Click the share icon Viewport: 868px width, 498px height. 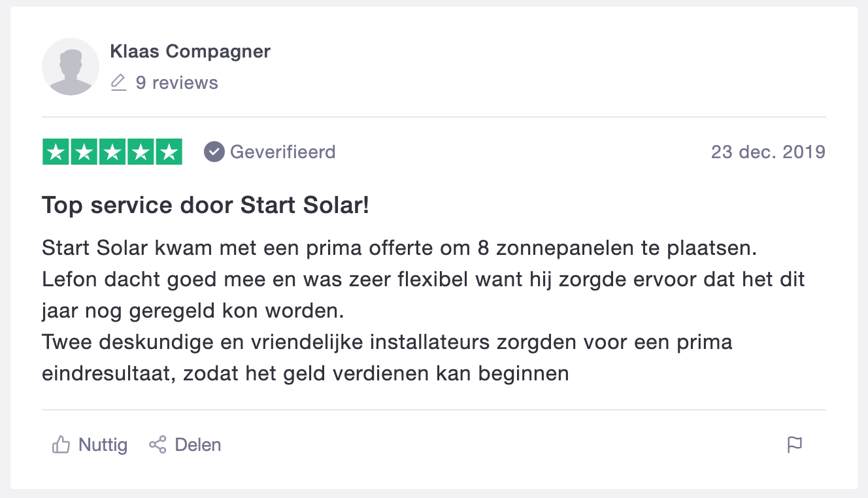(x=158, y=445)
